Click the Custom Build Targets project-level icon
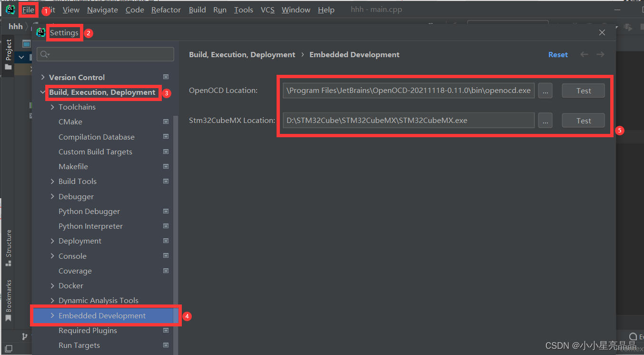644x355 pixels. point(166,152)
